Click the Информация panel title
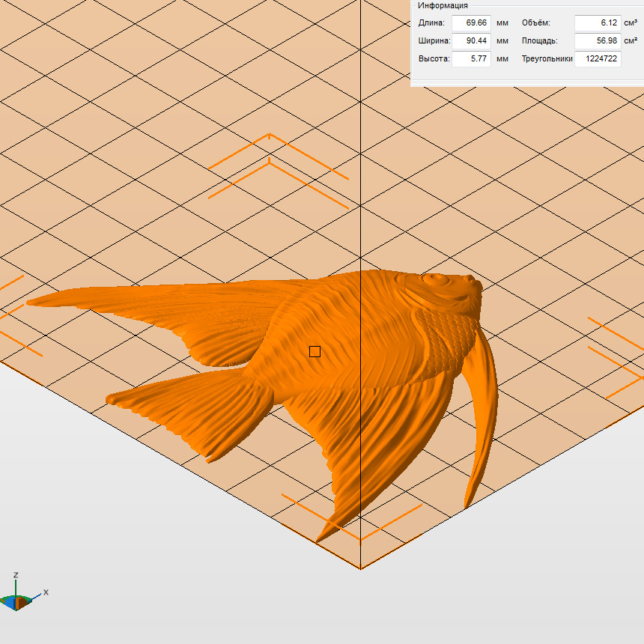The height and width of the screenshot is (644, 644). [x=443, y=5]
